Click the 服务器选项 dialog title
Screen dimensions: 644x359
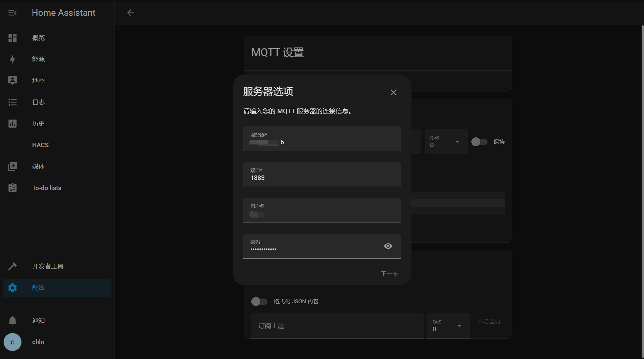click(268, 91)
